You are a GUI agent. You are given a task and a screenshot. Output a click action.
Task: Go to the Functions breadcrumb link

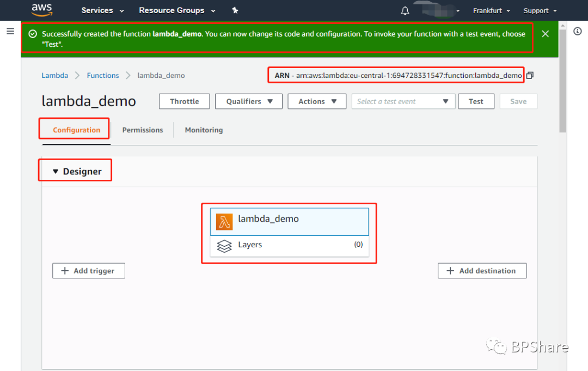coord(103,75)
